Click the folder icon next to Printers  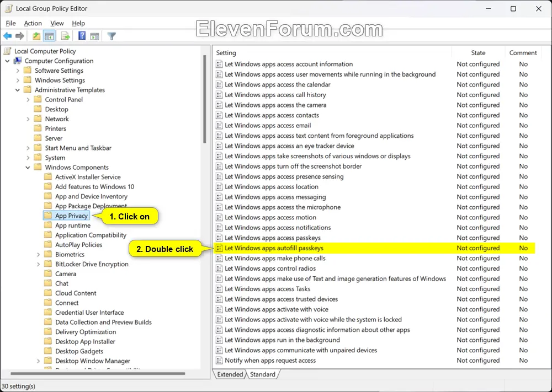point(38,128)
